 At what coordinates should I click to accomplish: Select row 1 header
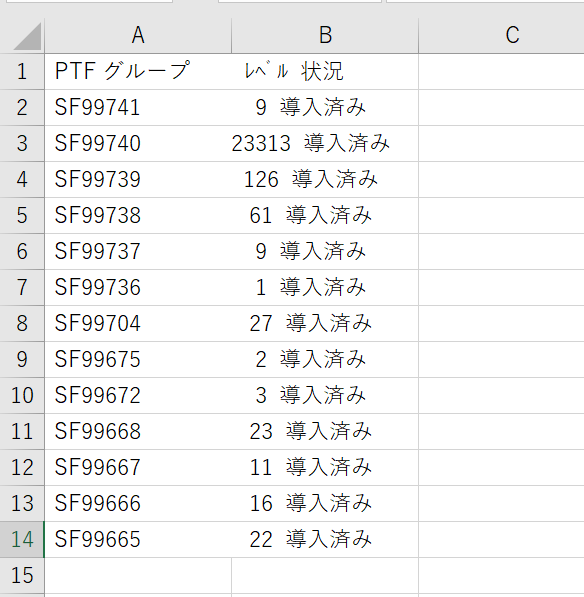(x=22, y=72)
